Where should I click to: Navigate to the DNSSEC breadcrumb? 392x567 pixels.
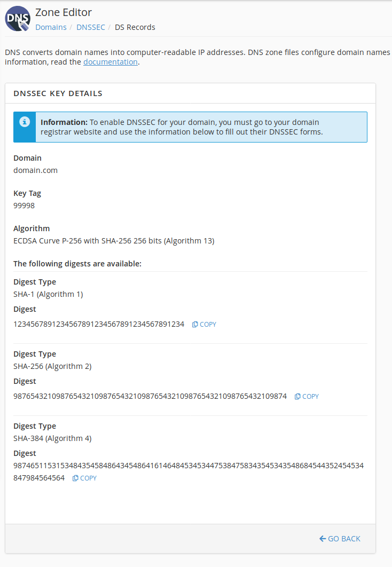pos(90,27)
